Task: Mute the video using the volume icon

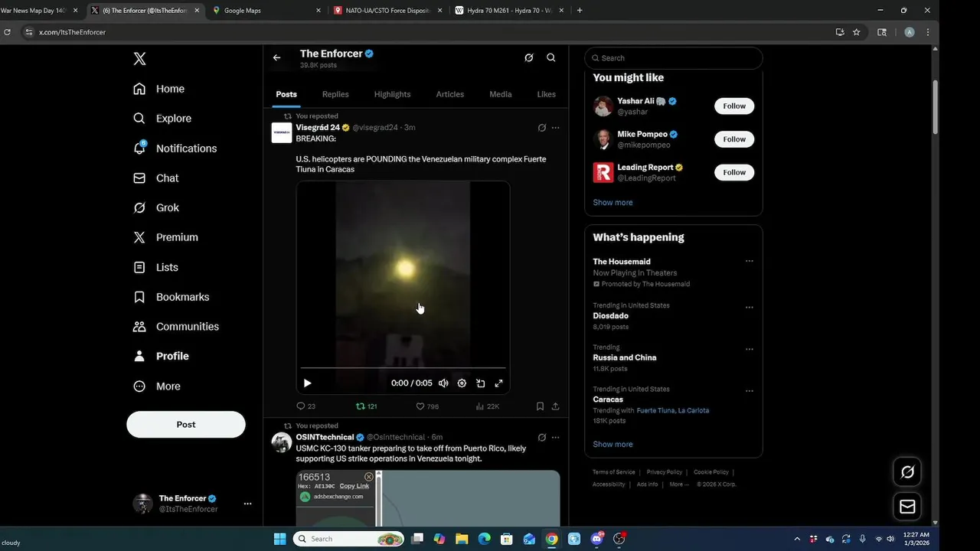Action: coord(443,383)
